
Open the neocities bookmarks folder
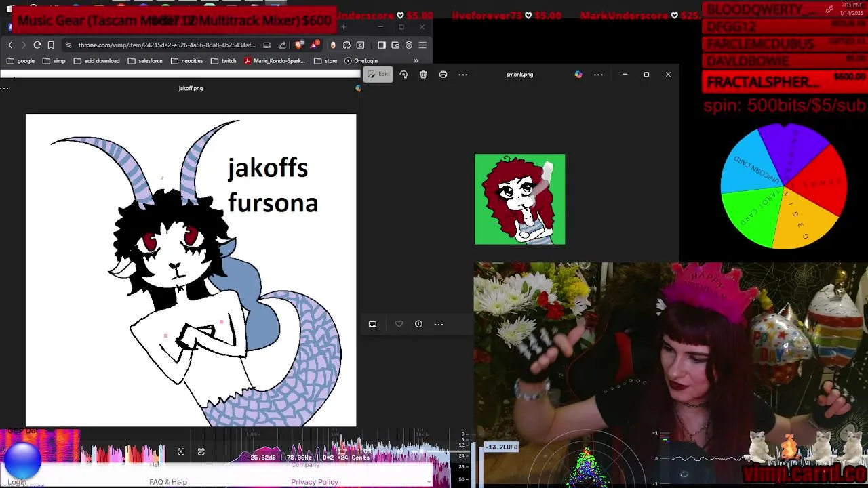click(186, 61)
